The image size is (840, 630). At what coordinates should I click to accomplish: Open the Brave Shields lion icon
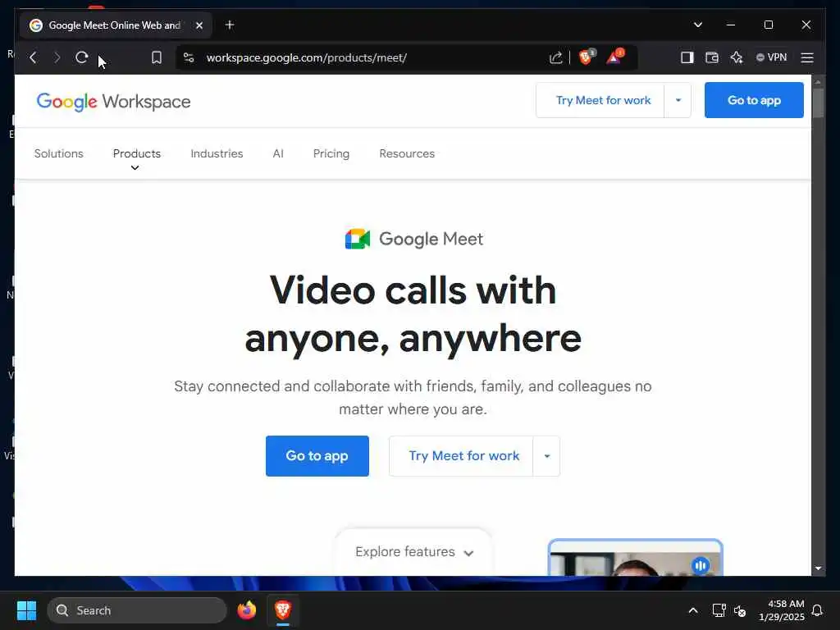(587, 57)
